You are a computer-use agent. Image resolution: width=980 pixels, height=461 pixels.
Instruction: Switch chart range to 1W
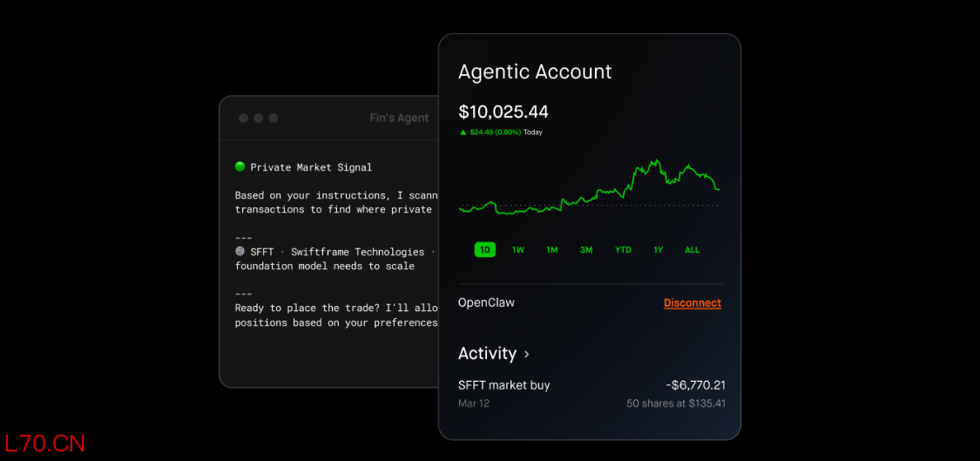(x=518, y=249)
